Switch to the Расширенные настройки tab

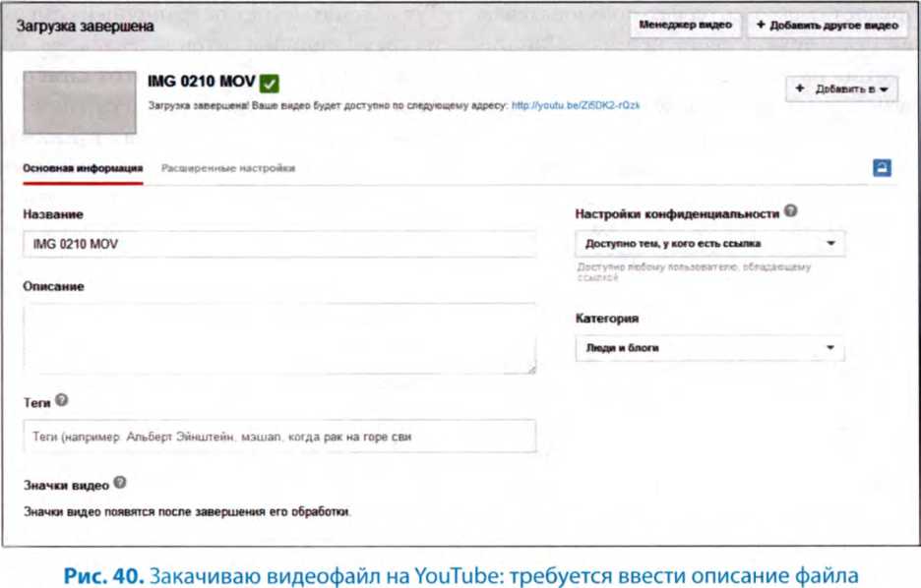coord(228,168)
